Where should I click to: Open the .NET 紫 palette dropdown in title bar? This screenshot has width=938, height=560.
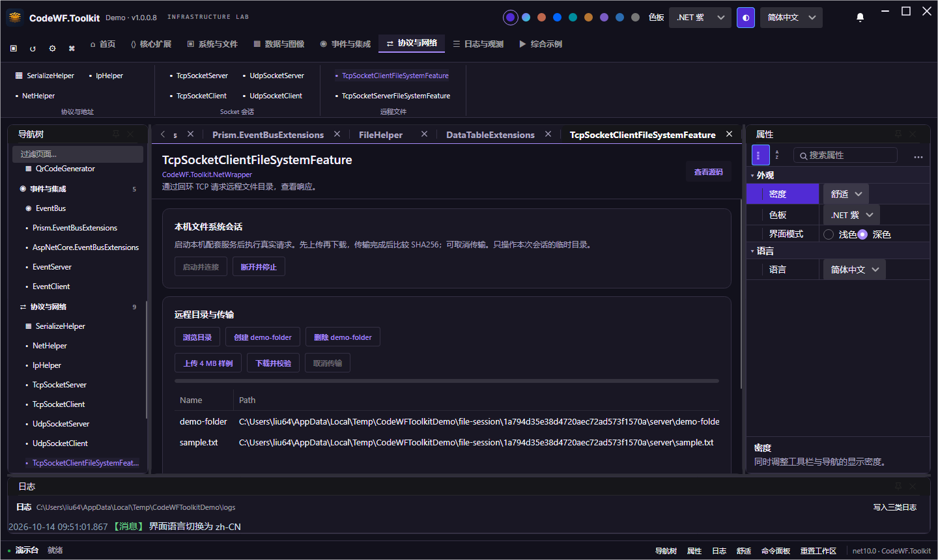700,18
